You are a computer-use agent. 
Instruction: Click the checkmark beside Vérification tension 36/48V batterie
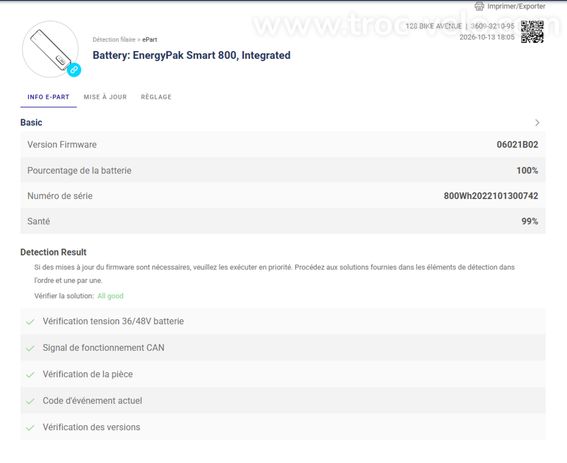(30, 322)
